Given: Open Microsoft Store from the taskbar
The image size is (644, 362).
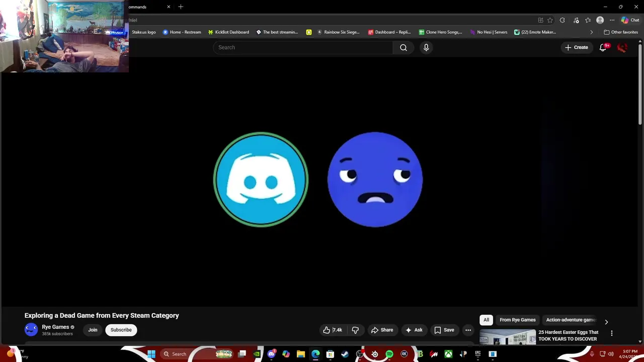Looking at the screenshot, I should click(x=330, y=354).
